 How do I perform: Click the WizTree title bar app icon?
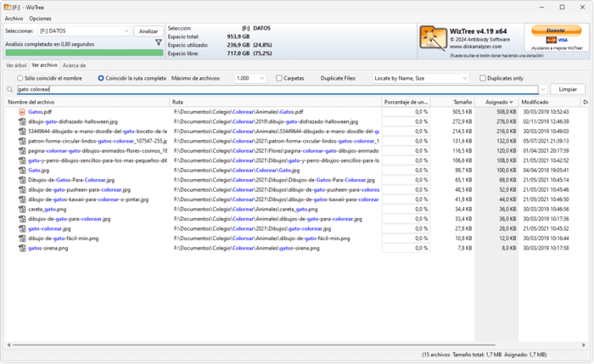8,7
